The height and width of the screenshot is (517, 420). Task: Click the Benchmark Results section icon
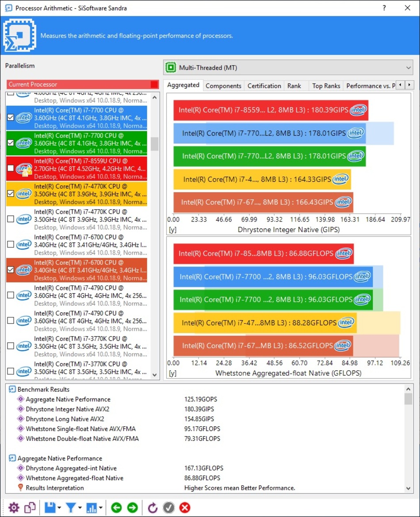pos(12,389)
